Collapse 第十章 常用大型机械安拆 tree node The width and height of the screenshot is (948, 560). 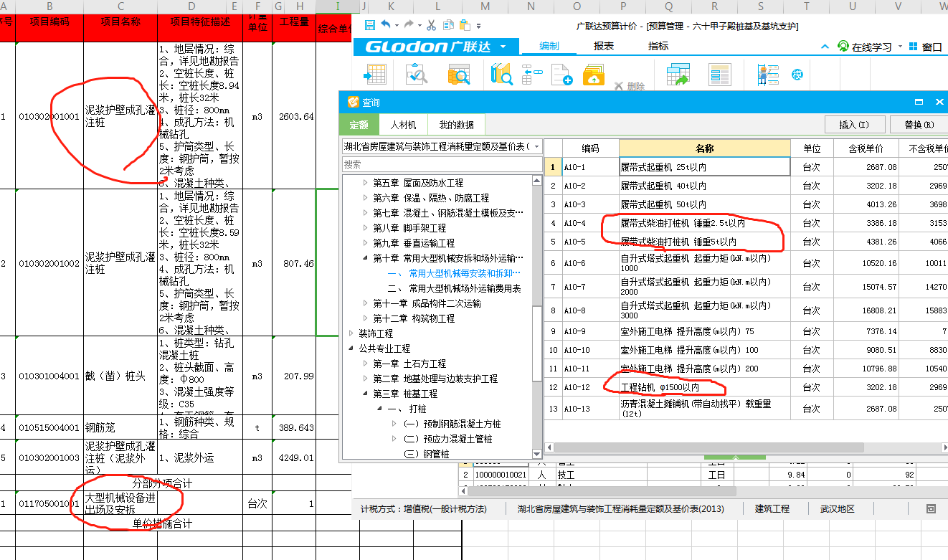click(365, 258)
